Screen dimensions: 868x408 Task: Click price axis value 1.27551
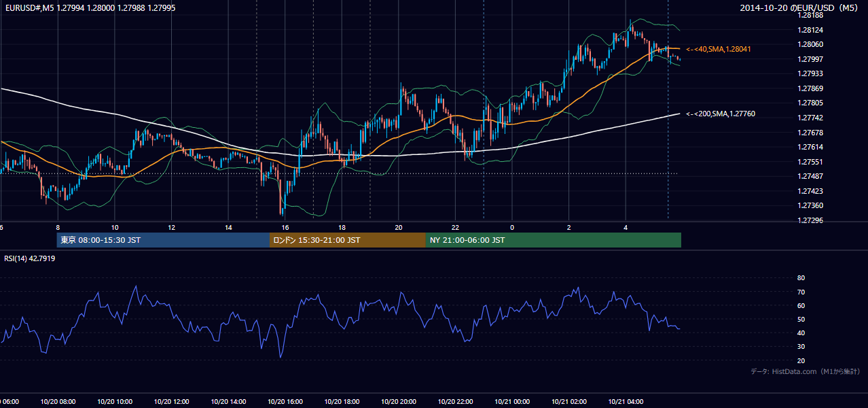(x=810, y=162)
